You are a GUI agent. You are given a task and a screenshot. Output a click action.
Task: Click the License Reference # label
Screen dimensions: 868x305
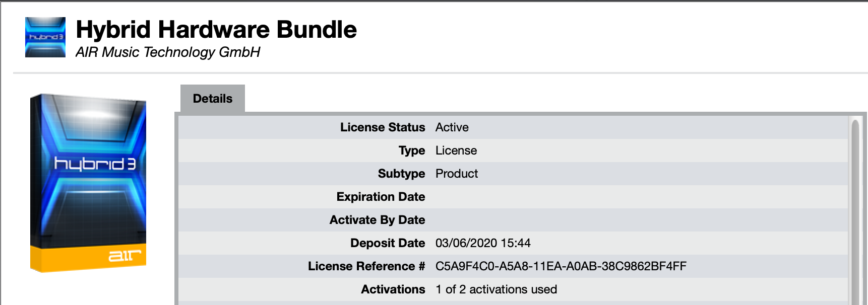coord(366,266)
